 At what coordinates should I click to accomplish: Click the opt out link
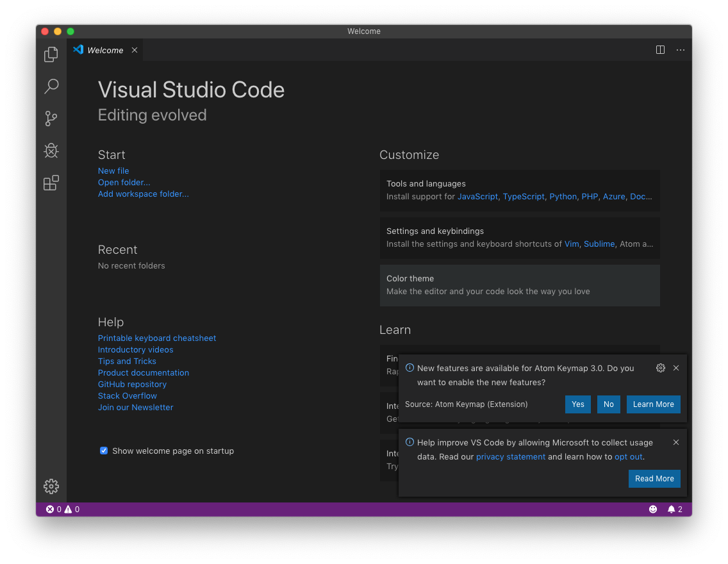pos(628,457)
